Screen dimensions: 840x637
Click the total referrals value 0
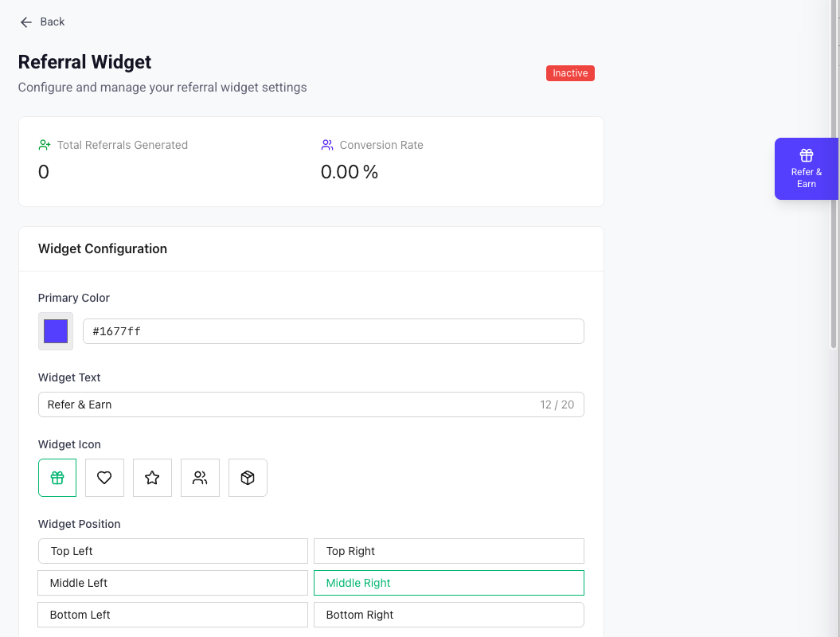click(43, 172)
